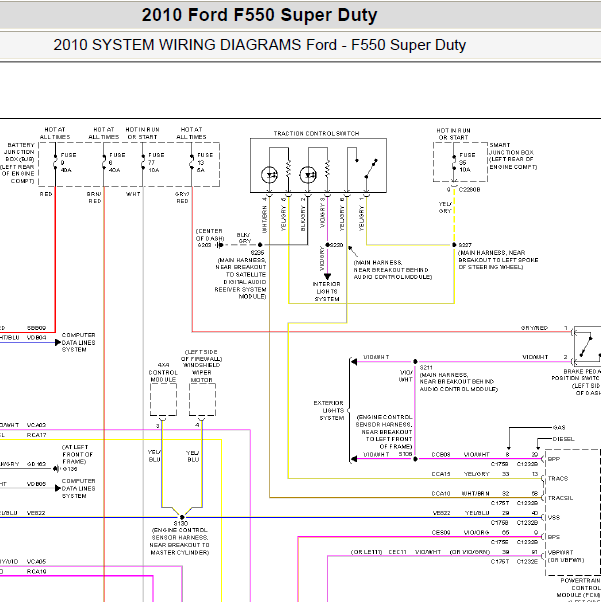Image resolution: width=601 pixels, height=602 pixels.
Task: Select the Windshield Wiper Motor box
Action: pos(203,400)
